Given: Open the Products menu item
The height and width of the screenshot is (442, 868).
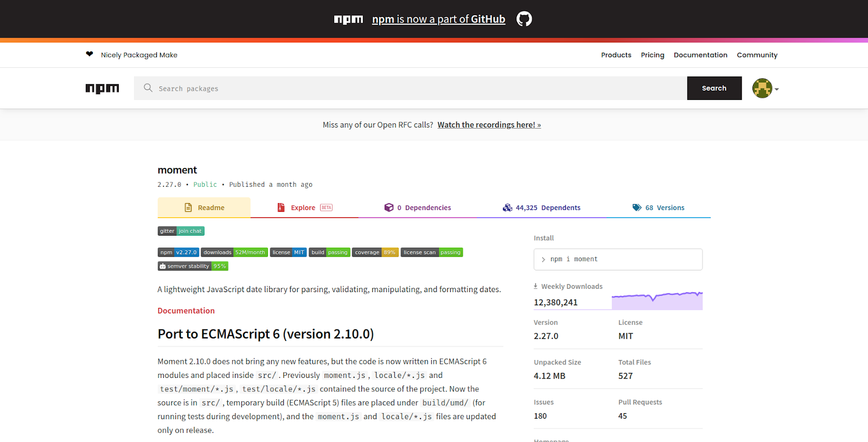Looking at the screenshot, I should pos(616,55).
